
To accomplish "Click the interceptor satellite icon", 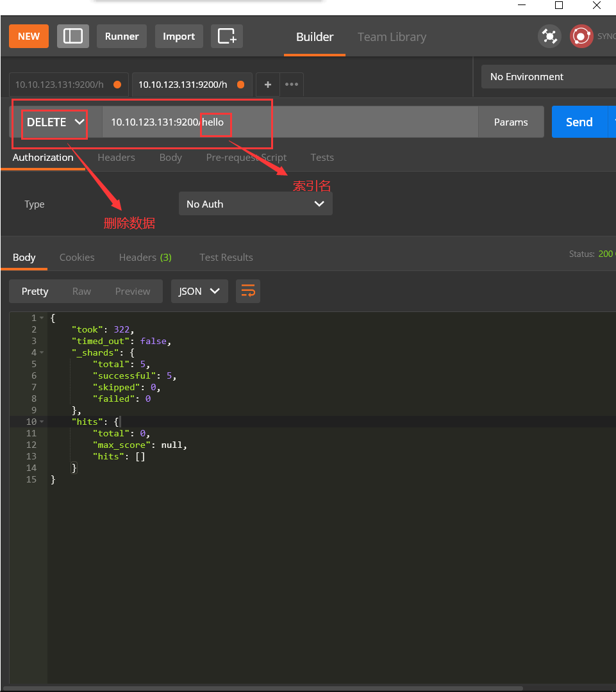I will click(549, 36).
